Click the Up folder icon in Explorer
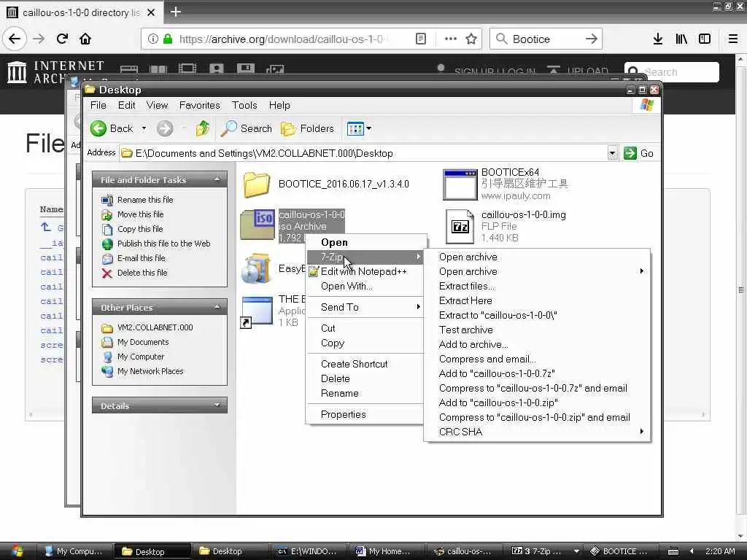The height and width of the screenshot is (560, 747). [203, 128]
